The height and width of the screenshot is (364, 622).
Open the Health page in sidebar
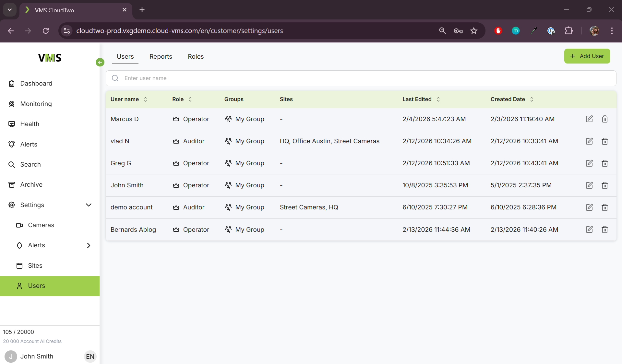click(x=30, y=124)
